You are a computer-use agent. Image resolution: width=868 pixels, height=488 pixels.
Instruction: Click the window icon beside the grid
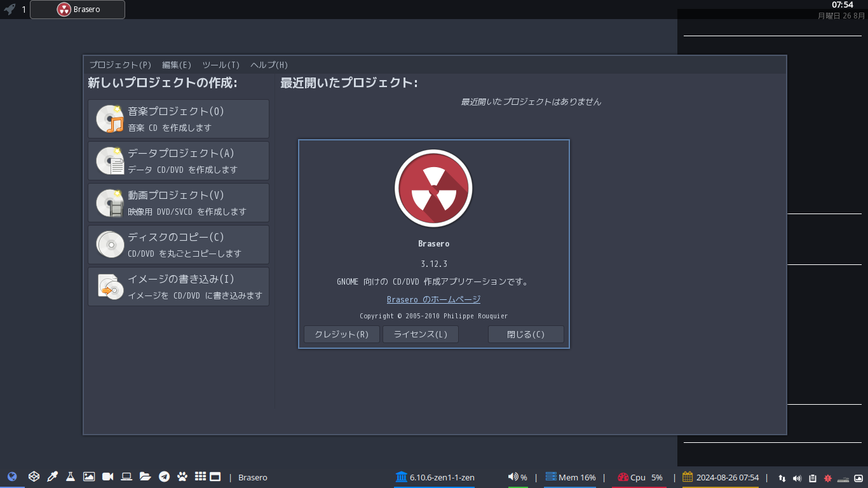tap(215, 477)
